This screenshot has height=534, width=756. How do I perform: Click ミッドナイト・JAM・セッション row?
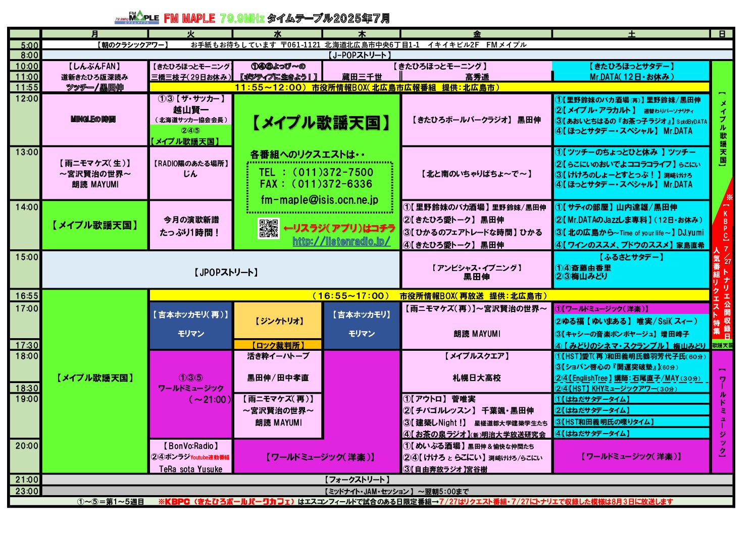[387, 491]
